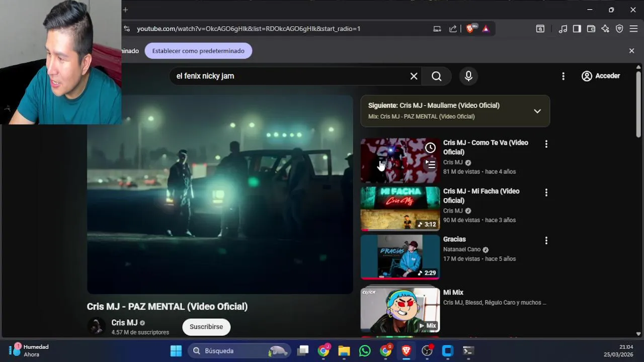The width and height of the screenshot is (644, 362).
Task: Open the Mi Facha video thumbnail
Action: click(x=400, y=209)
